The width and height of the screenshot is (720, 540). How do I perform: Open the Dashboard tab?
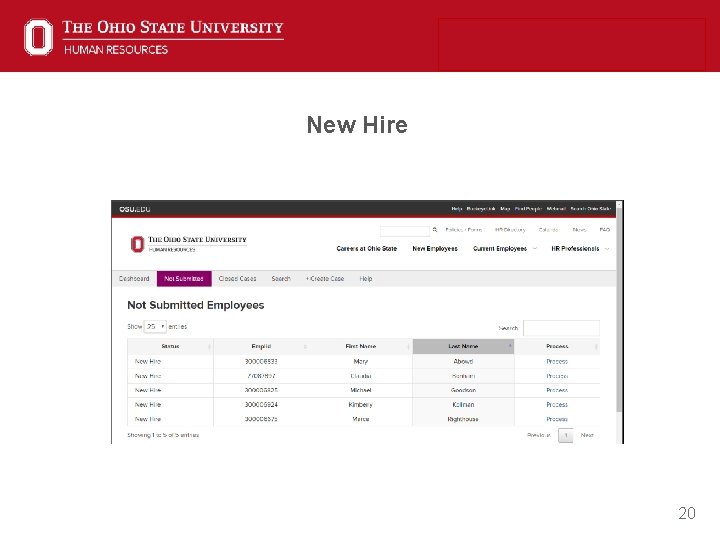point(134,279)
